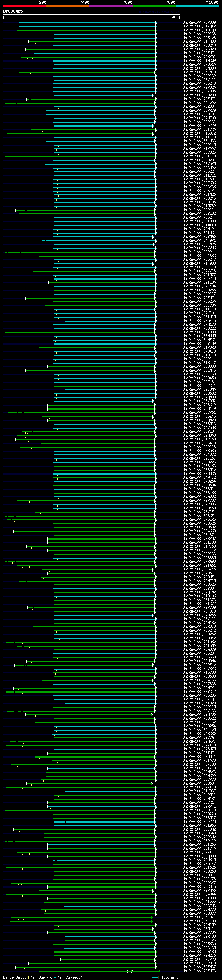Select the UniRef100_P00240 label
Image resolution: width=222 pixels, height=980 pixels.
[x=199, y=45]
